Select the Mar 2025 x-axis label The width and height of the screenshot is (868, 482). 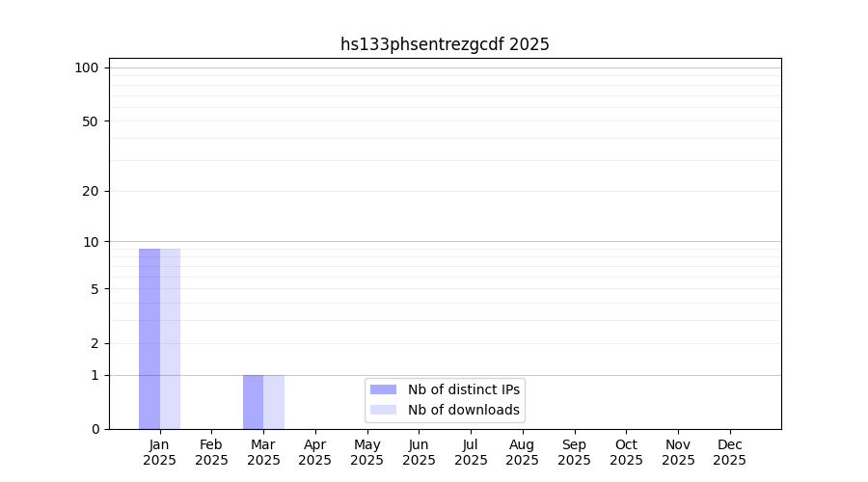pyautogui.click(x=263, y=452)
